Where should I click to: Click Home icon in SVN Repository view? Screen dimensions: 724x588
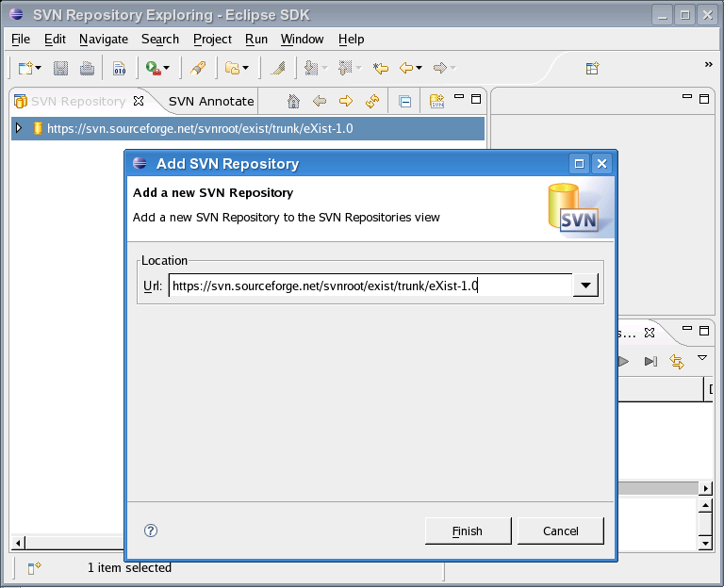(x=293, y=101)
